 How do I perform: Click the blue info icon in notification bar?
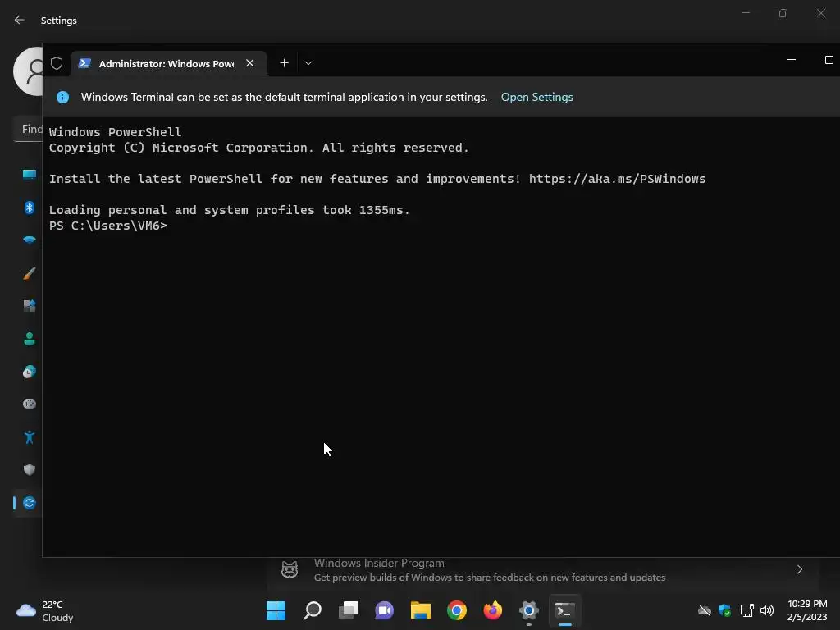click(x=62, y=97)
